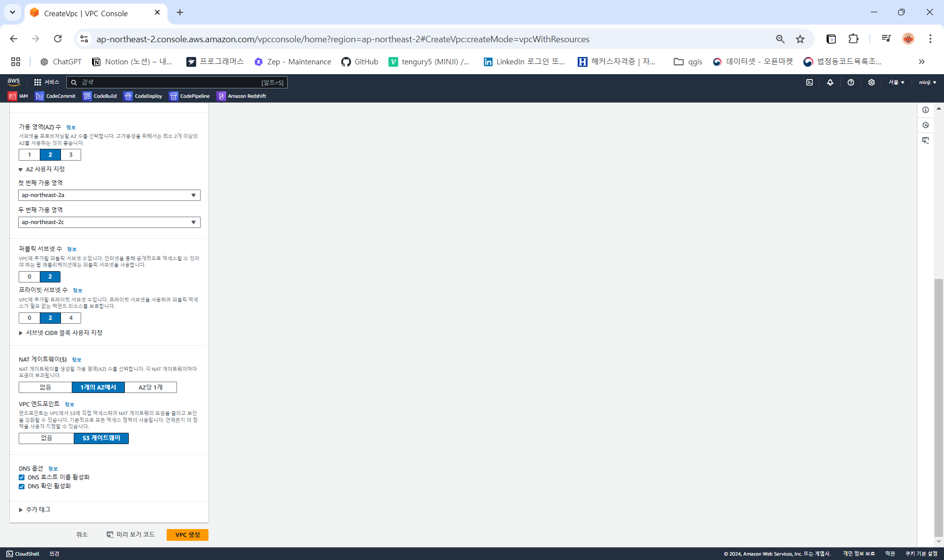Open AWS CloudShell icon in top navbar
Screen dimensions: 944x560
tap(809, 83)
